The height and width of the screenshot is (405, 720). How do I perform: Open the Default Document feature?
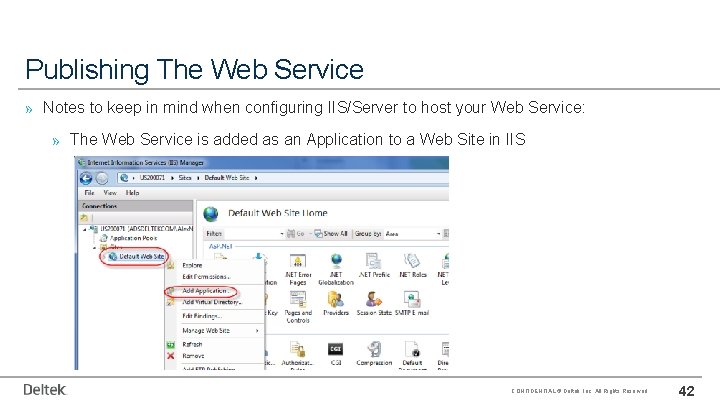[x=412, y=354]
